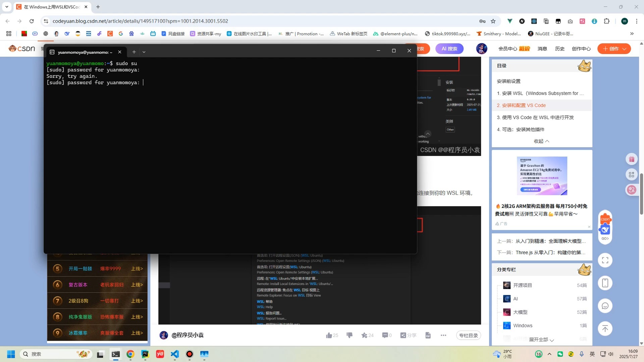This screenshot has width=644, height=362.
Task: Open the tab search dropdown in Chrome
Action: [7, 7]
